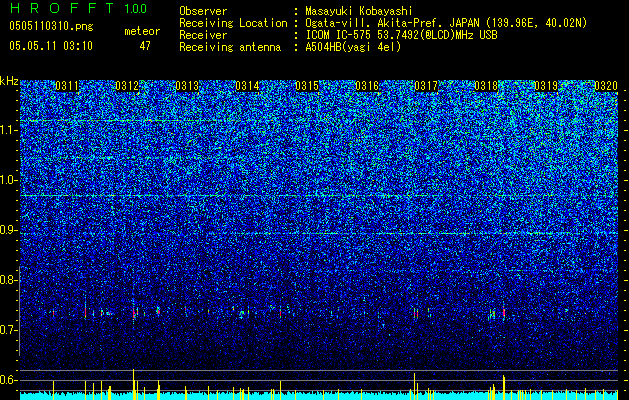Click the 0314 time marker

pyautogui.click(x=247, y=86)
